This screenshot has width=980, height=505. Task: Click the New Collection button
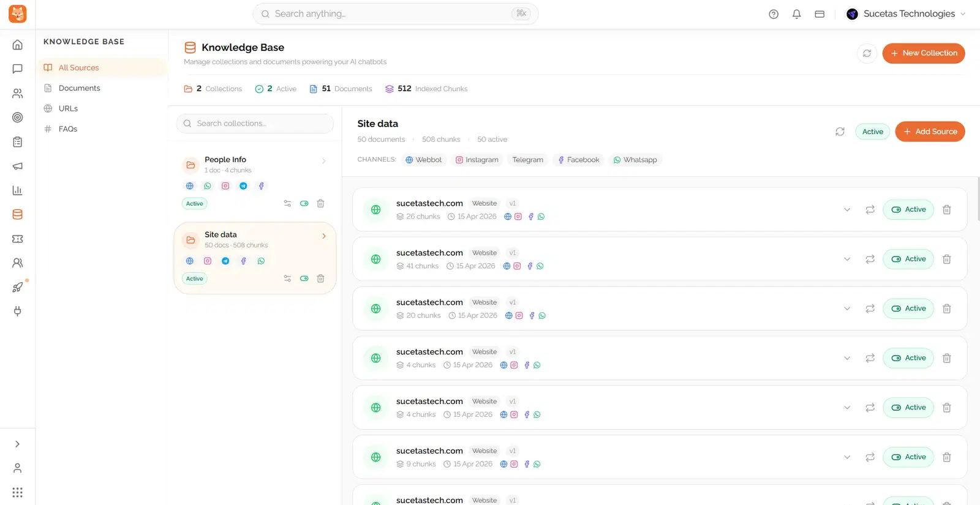(x=923, y=53)
